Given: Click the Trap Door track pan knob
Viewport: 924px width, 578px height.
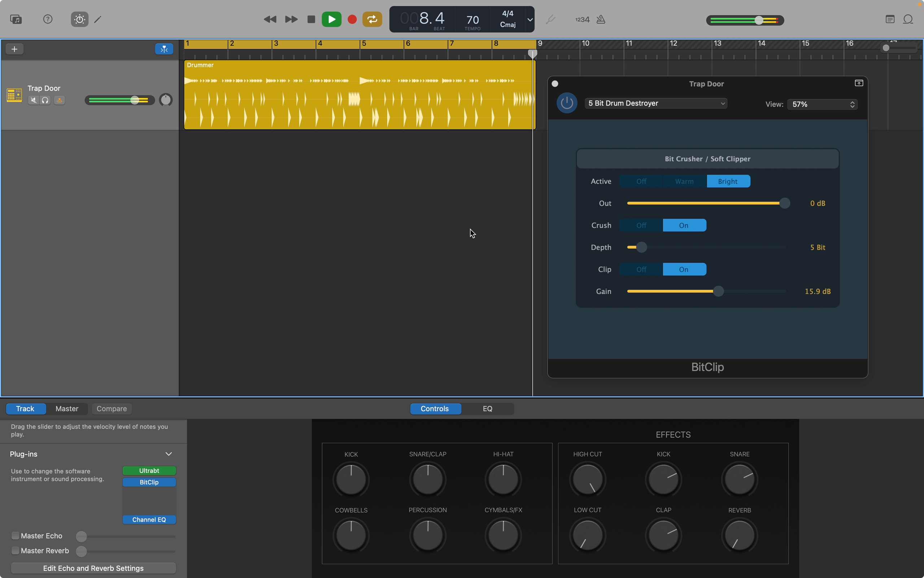Looking at the screenshot, I should click(166, 100).
